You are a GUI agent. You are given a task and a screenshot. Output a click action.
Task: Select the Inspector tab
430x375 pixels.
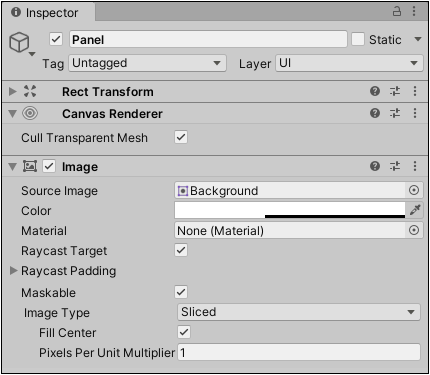click(x=45, y=13)
